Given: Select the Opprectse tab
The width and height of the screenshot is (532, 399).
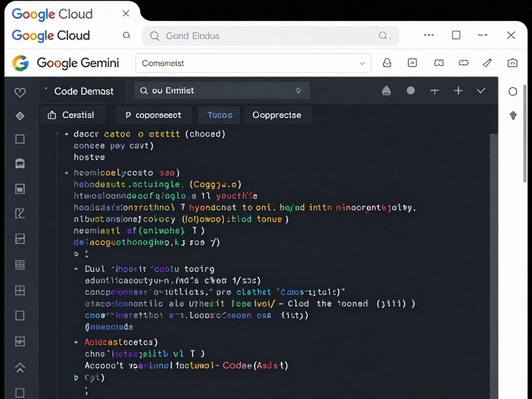Looking at the screenshot, I should [278, 115].
